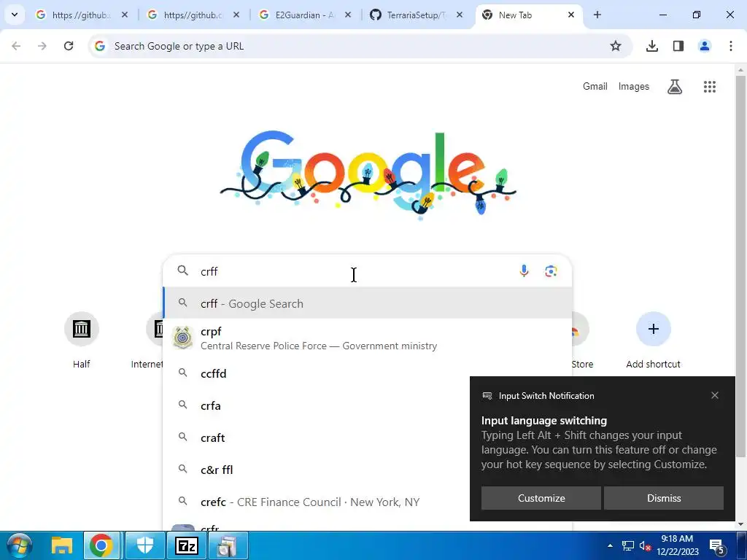This screenshot has height=560, width=747.
Task: Click the page vertical scrollbar
Action: (x=741, y=267)
